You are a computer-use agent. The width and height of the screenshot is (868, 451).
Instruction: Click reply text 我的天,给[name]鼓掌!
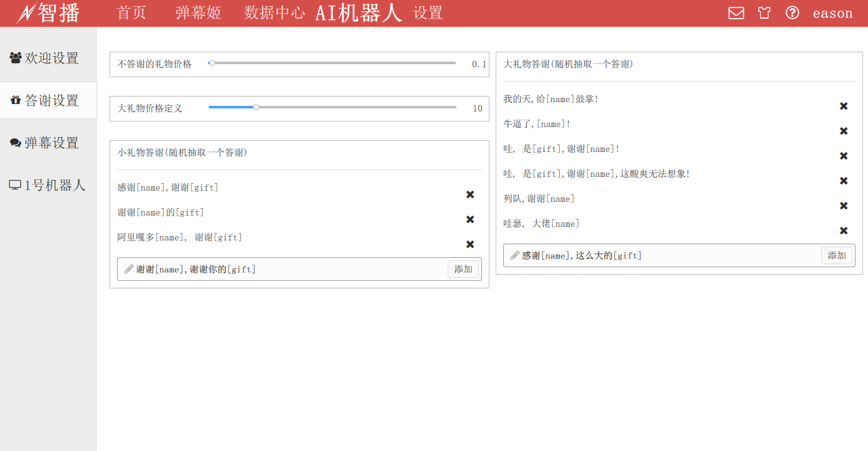(x=551, y=99)
